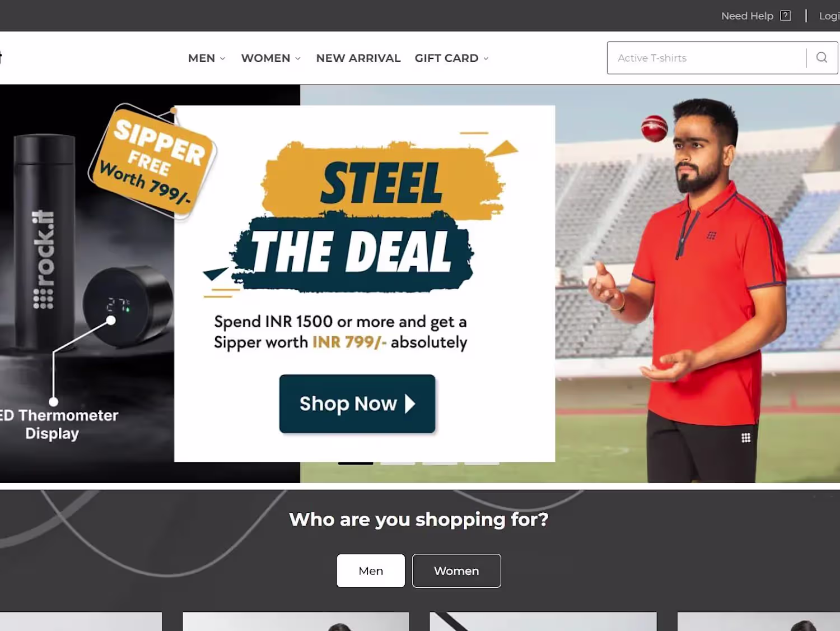This screenshot has height=631, width=840.
Task: Click the search magnifier icon
Action: (x=822, y=57)
